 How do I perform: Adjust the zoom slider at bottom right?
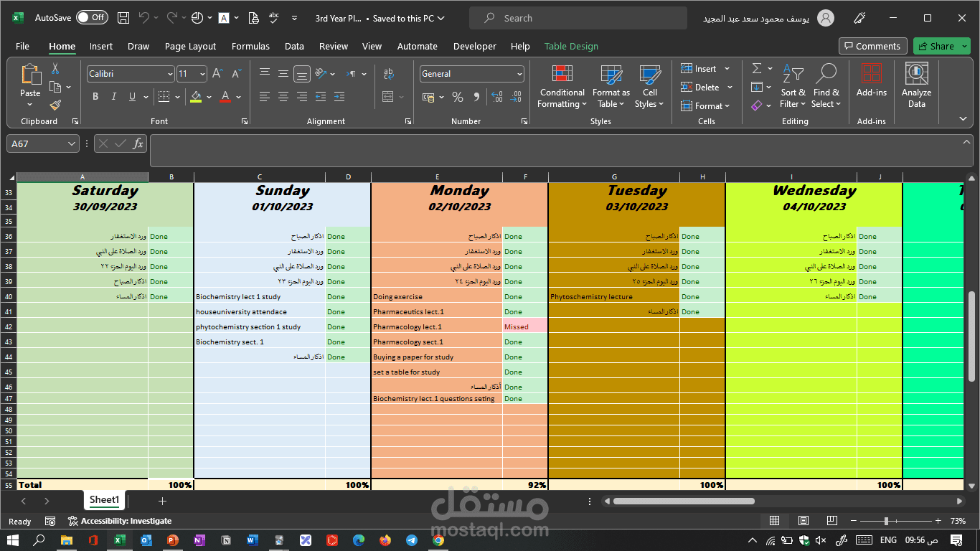[887, 521]
